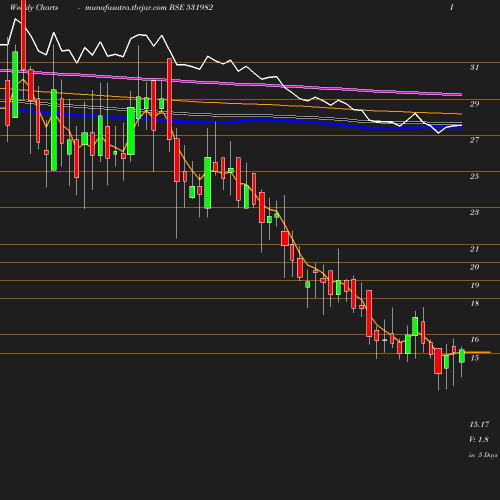Click the price axis label 23
This screenshot has width=500, height=500.
474,212
